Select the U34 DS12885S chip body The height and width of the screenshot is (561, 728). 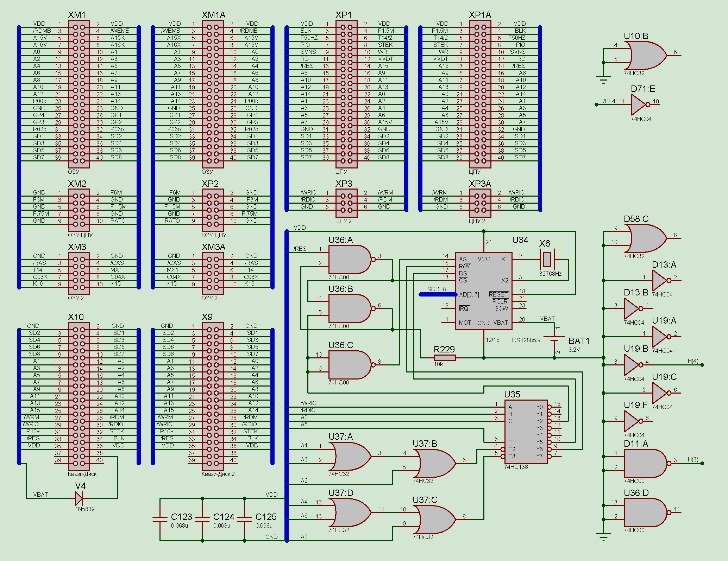[483, 291]
